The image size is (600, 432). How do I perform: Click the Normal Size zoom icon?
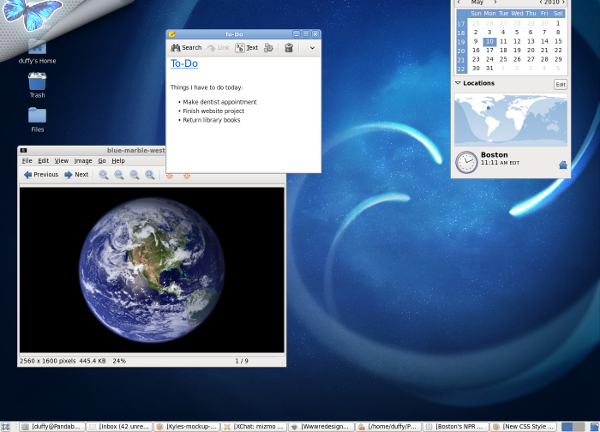coord(134,175)
